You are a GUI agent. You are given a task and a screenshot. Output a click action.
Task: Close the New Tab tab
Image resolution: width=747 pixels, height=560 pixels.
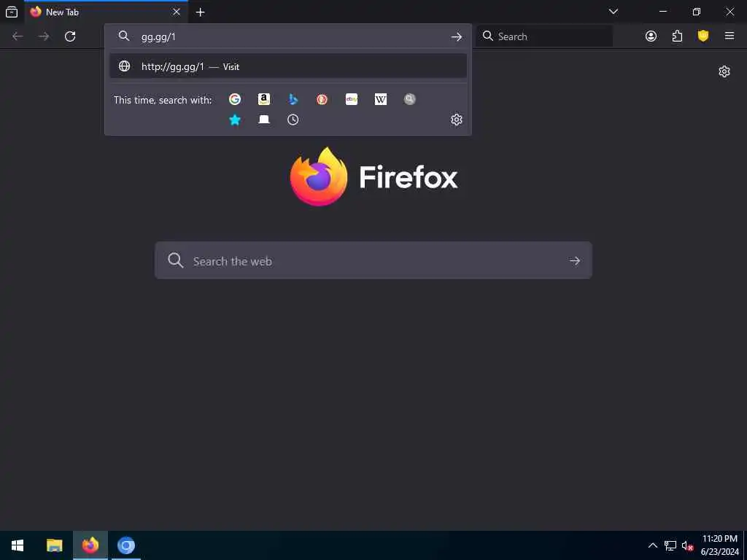tap(177, 12)
